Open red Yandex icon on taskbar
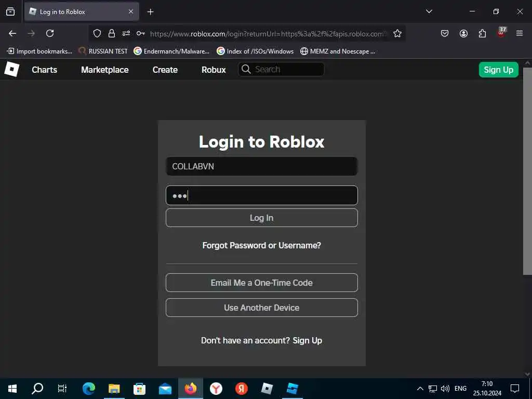This screenshot has width=532, height=399. (241, 389)
